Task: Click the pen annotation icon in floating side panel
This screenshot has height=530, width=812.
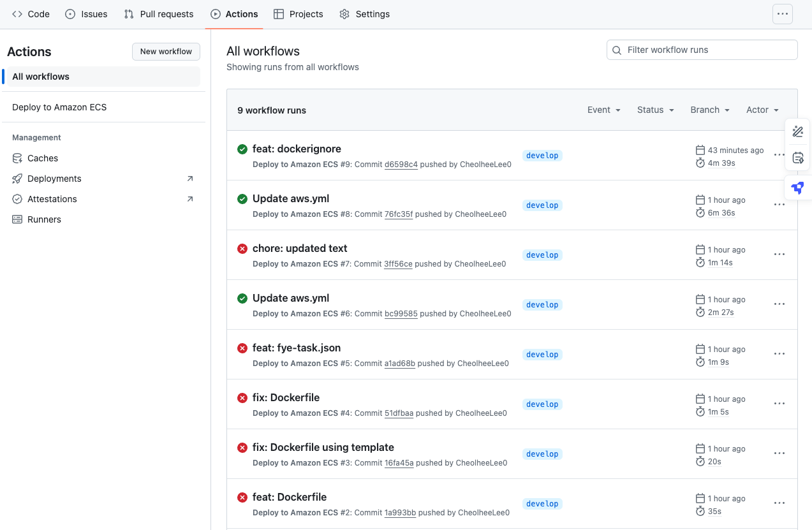Action: [x=798, y=132]
